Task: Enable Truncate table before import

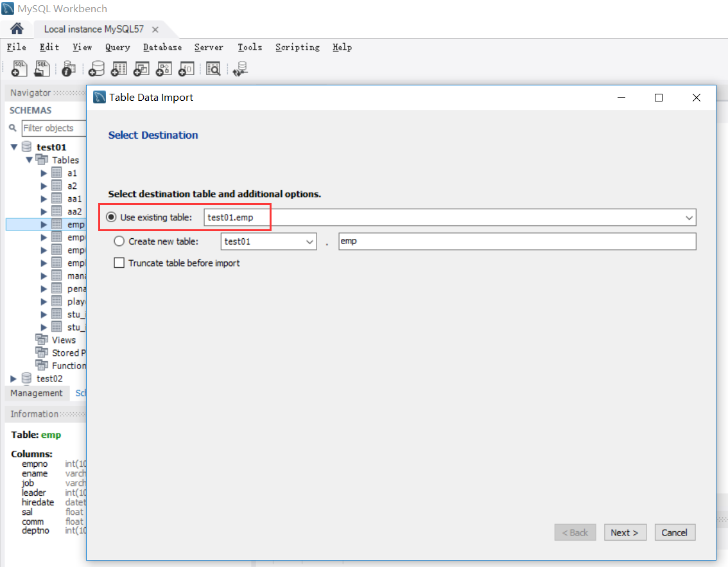Action: click(x=119, y=263)
